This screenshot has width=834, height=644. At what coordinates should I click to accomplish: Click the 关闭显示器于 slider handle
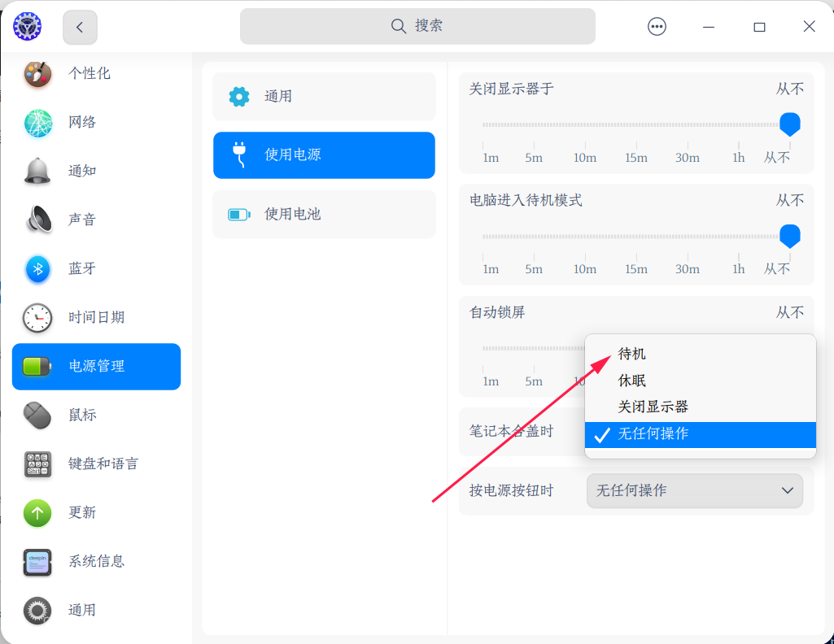pos(790,124)
